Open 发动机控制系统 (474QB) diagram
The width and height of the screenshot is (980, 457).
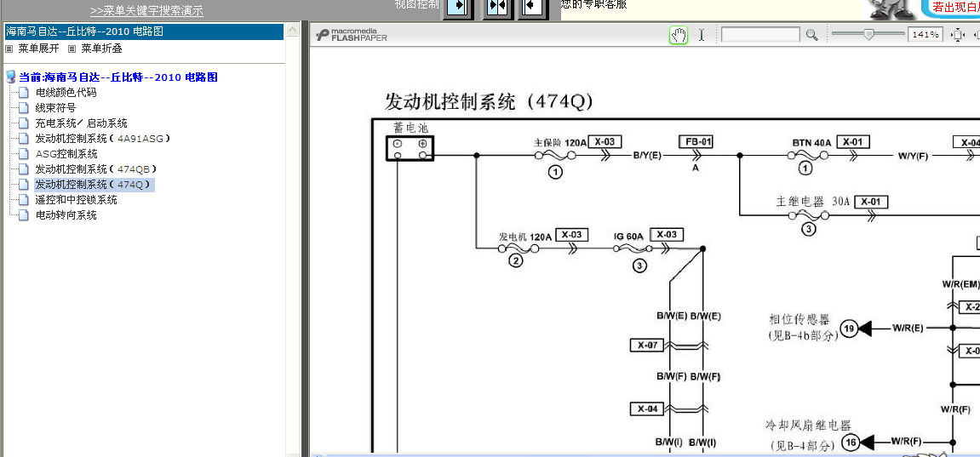tap(95, 169)
